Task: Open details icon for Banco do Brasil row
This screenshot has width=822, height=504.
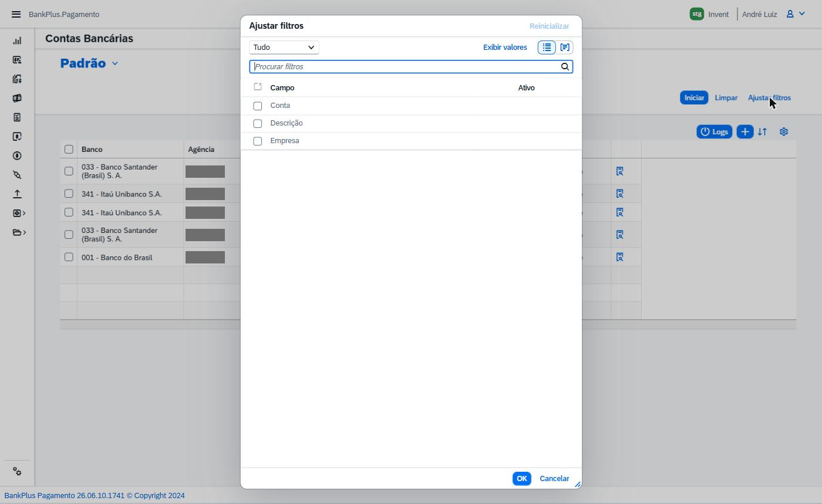Action: point(619,257)
